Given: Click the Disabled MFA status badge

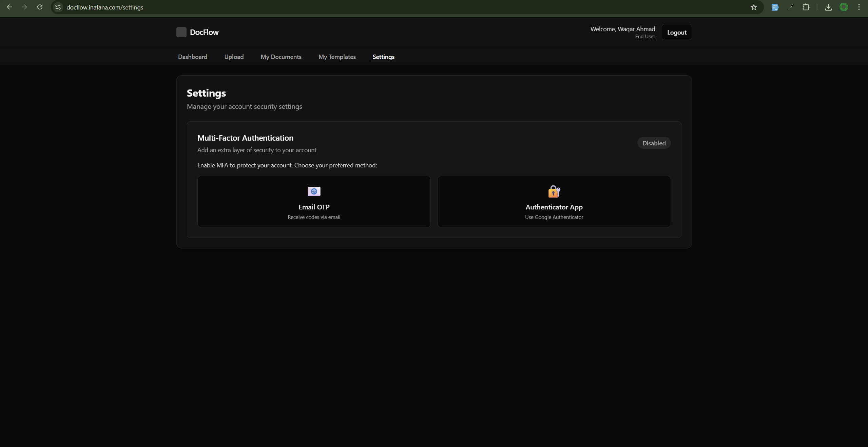Looking at the screenshot, I should (x=654, y=143).
